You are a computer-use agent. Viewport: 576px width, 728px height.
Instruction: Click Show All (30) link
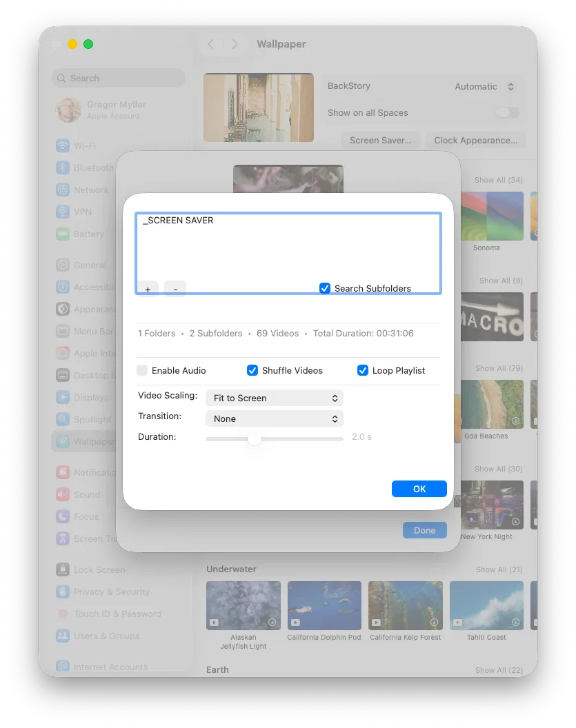tap(499, 469)
